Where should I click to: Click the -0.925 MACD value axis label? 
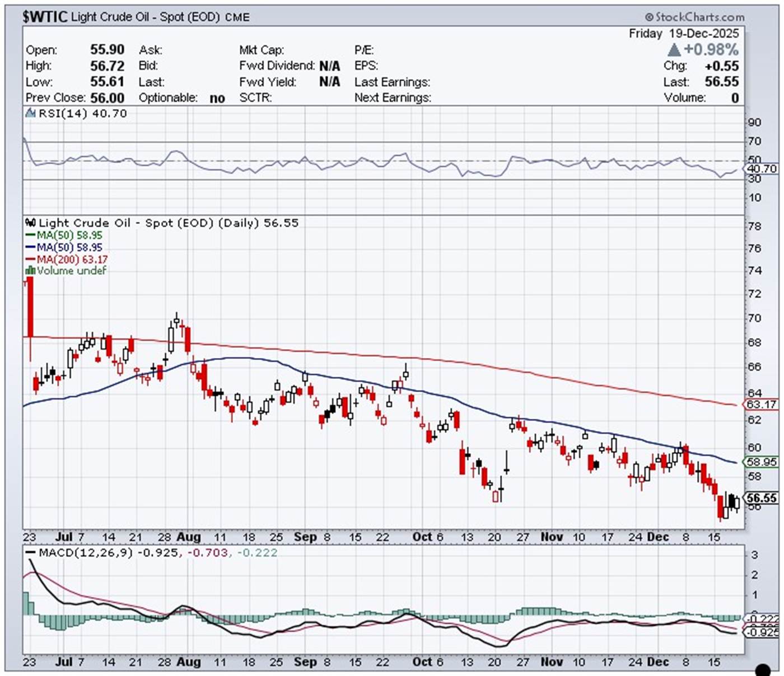coord(762,632)
